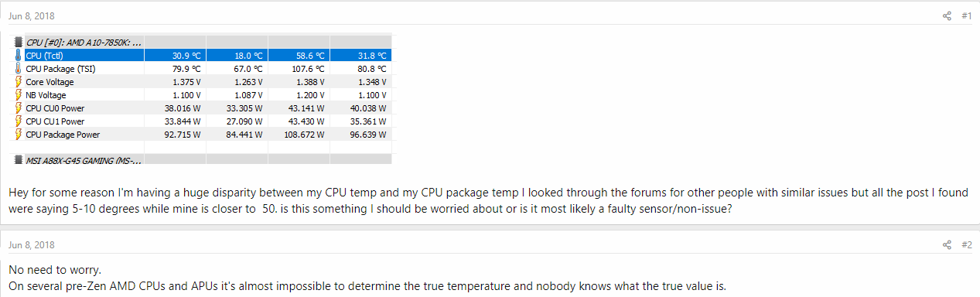
Task: Open the embedded HWiNFO sensor screenshot
Action: tap(203, 99)
